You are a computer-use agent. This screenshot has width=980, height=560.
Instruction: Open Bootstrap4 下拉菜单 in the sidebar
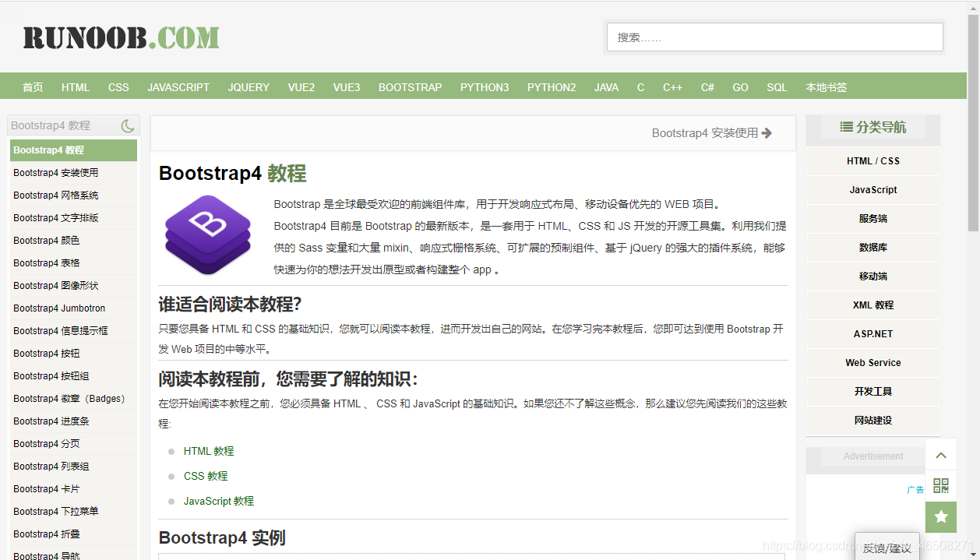pos(73,512)
